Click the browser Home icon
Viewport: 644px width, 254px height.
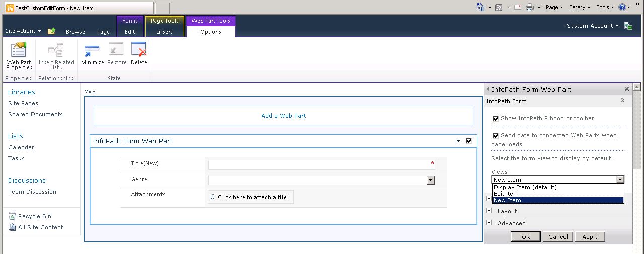point(480,7)
